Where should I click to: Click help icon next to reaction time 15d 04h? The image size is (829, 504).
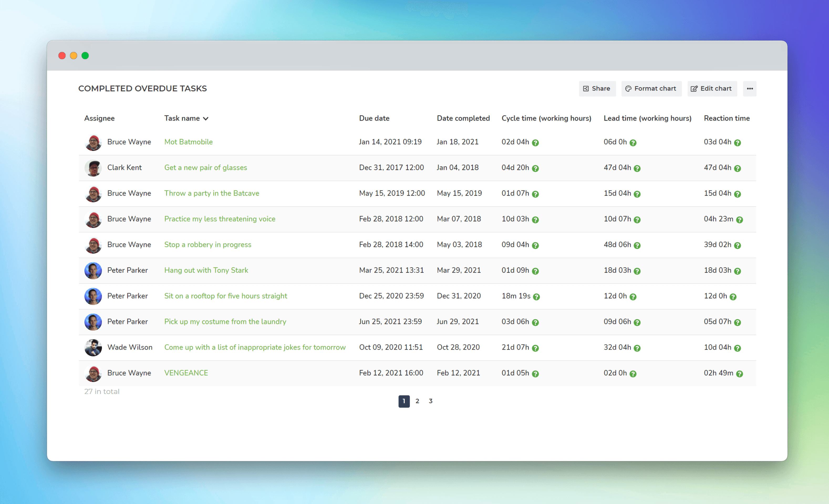737,194
